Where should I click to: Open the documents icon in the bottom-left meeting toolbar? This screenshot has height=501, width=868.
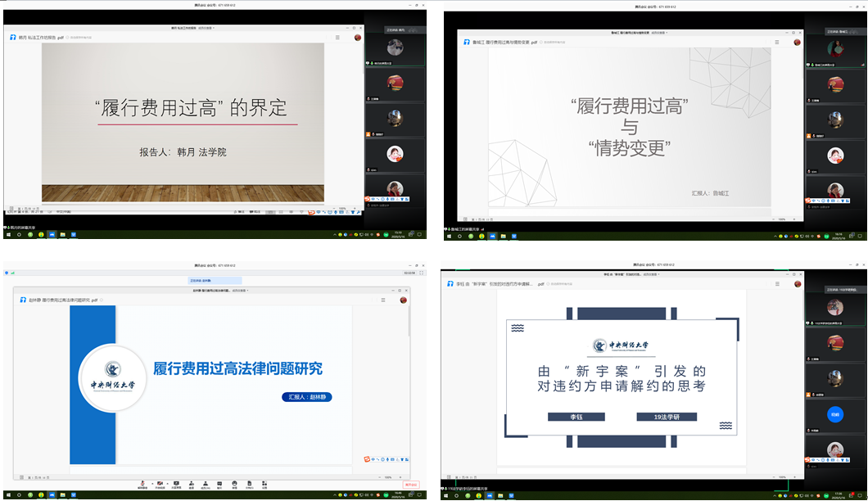(249, 484)
